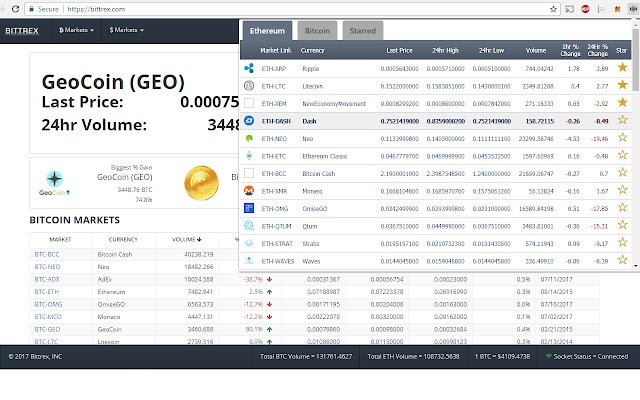Image resolution: width=640 pixels, height=400 pixels.
Task: Star the ETH-DASH market row
Action: 623,120
